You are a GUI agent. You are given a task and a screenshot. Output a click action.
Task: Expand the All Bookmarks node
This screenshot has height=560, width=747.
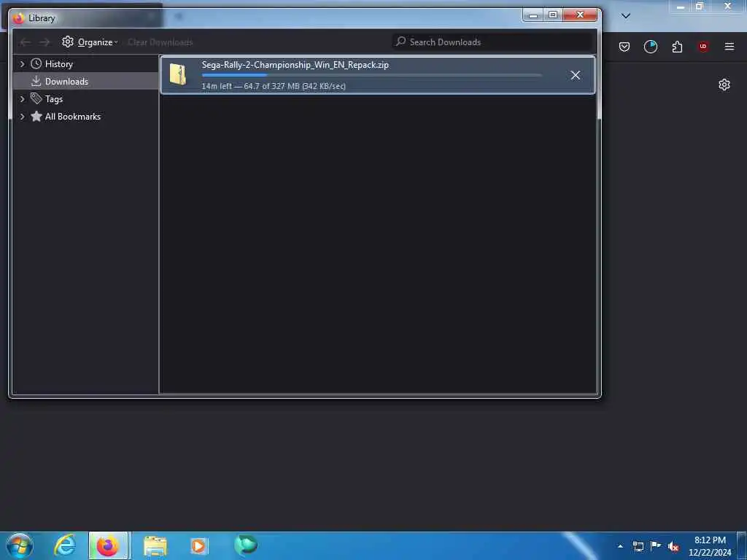coord(22,117)
